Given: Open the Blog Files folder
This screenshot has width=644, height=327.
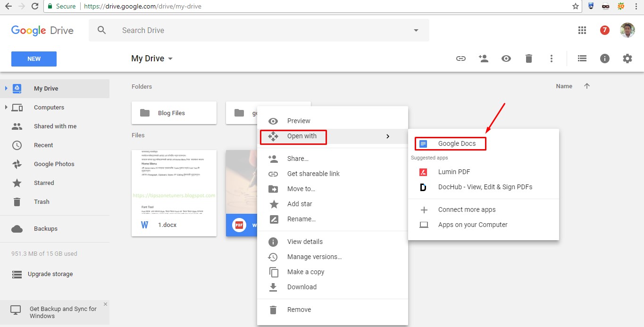Looking at the screenshot, I should click(174, 113).
